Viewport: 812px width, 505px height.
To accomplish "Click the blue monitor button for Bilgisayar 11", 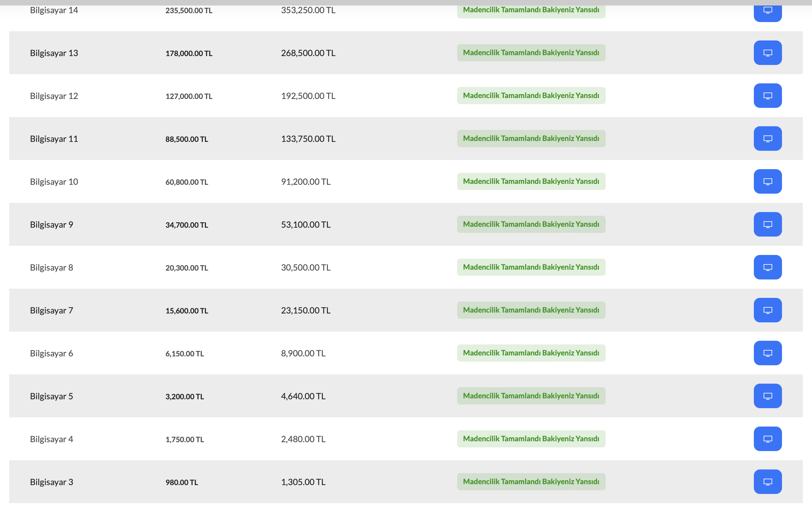I will (x=768, y=139).
